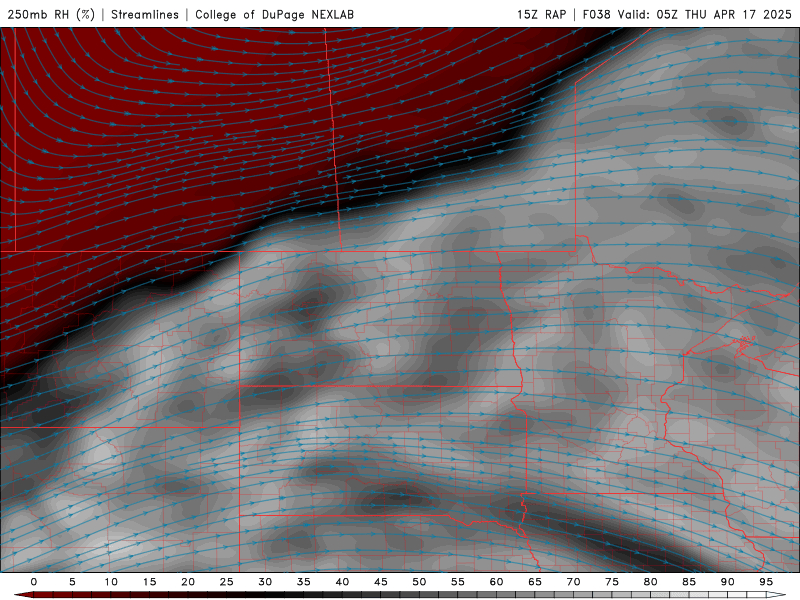Viewport: 800px width, 600px height.
Task: Select the "35" color scale label
Action: click(304, 582)
